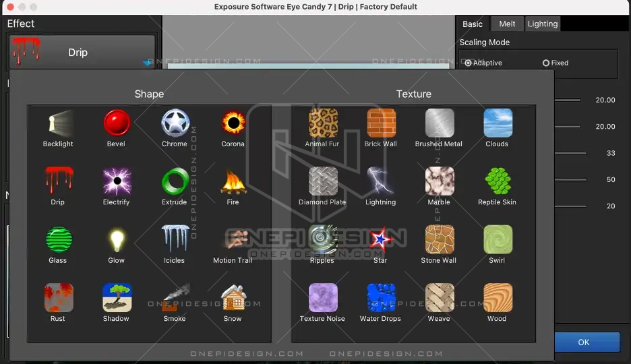Switch scaling mode to Fixed
This screenshot has height=364, width=631.
(x=546, y=63)
